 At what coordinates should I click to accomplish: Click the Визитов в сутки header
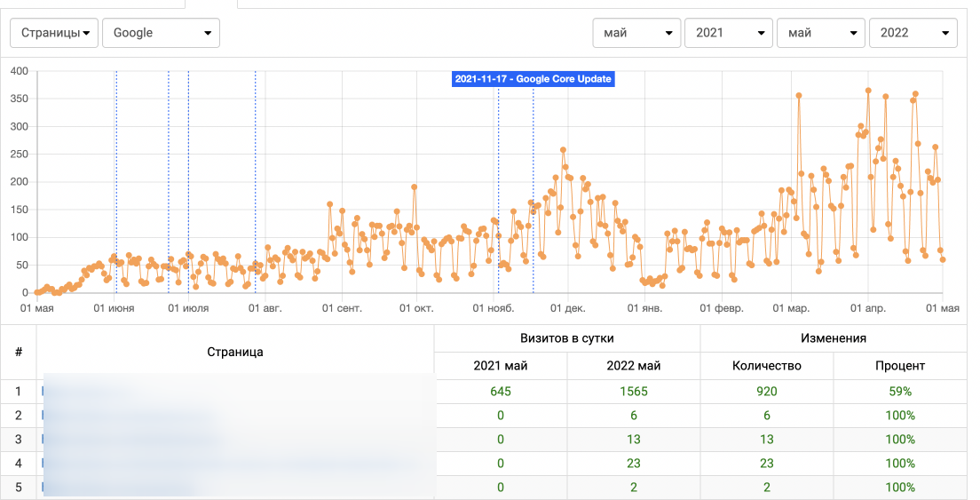click(567, 338)
